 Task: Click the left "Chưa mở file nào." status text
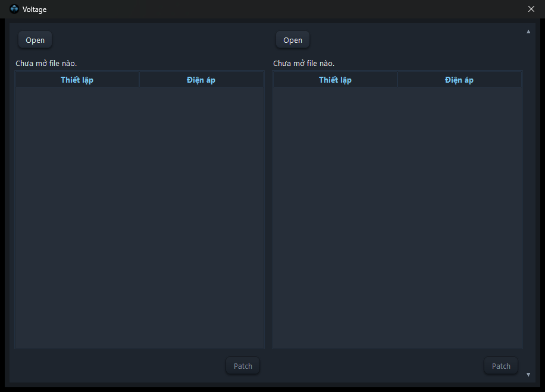(x=46, y=63)
